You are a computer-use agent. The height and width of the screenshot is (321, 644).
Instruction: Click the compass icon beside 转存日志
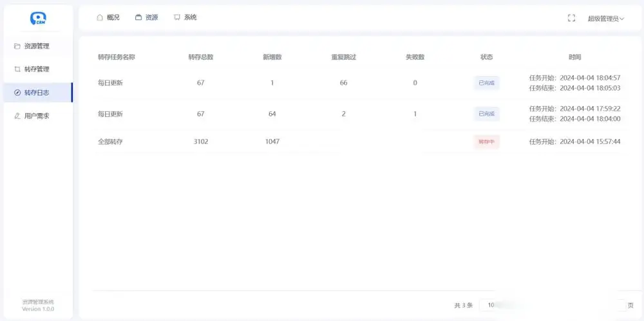(x=17, y=93)
